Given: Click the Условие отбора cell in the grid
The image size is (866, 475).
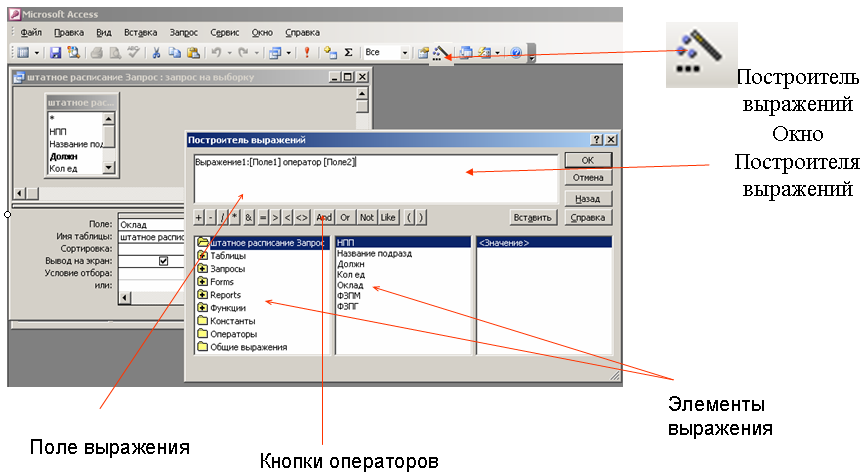Looking at the screenshot, I should [x=152, y=273].
